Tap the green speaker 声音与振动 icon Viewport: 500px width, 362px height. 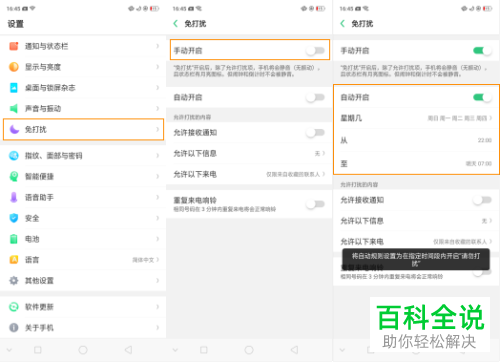[14, 108]
